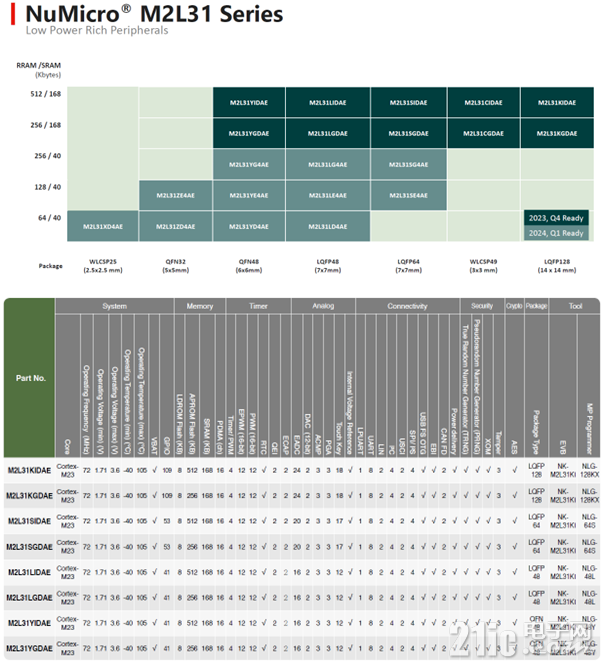Click the M2L31LG4AE cell in the chart
Image resolution: width=603 pixels, height=664 pixels.
328,164
